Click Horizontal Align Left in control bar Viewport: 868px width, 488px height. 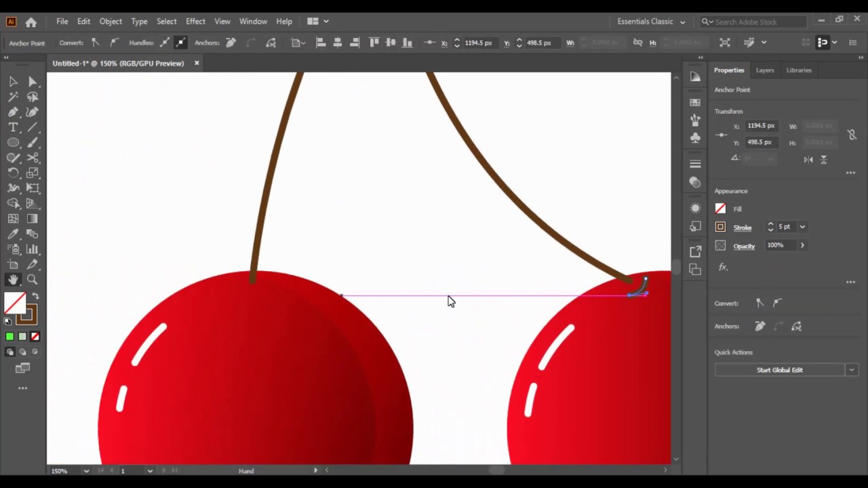coord(321,43)
